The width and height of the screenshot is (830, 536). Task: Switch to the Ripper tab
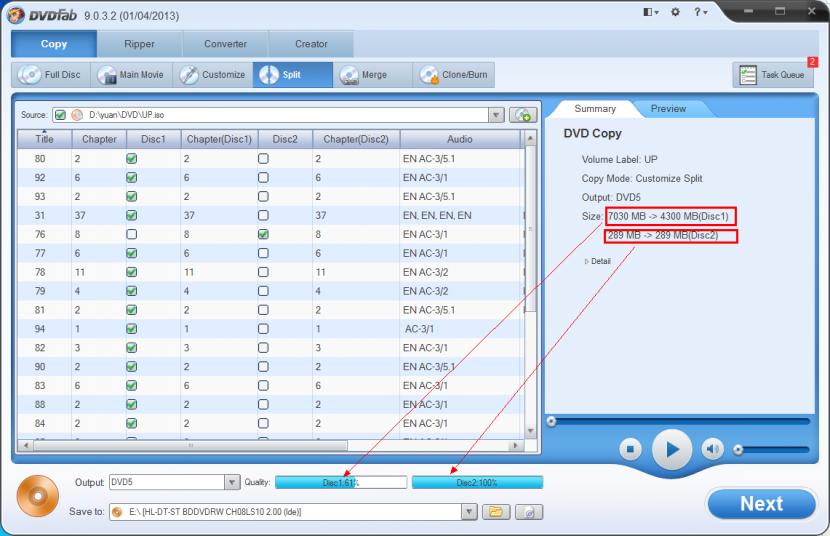(x=139, y=44)
